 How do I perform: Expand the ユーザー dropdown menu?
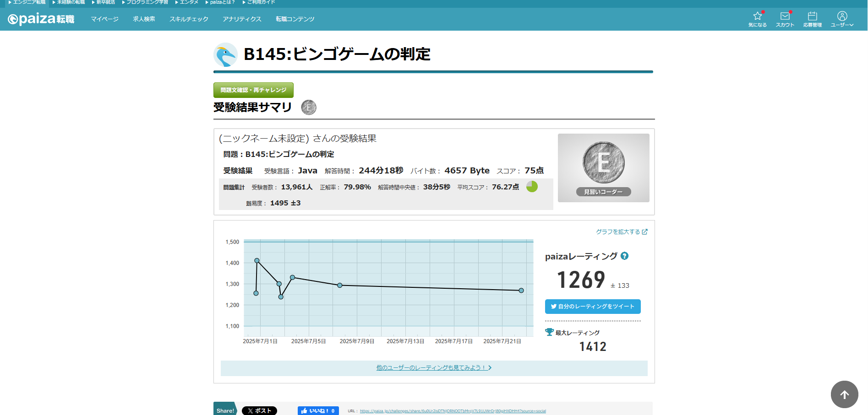[x=842, y=19]
